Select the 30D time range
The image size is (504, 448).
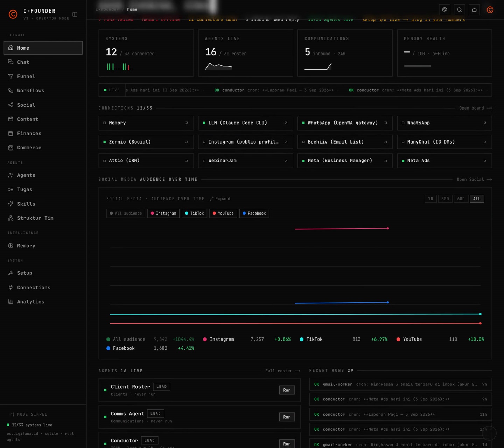pos(445,199)
